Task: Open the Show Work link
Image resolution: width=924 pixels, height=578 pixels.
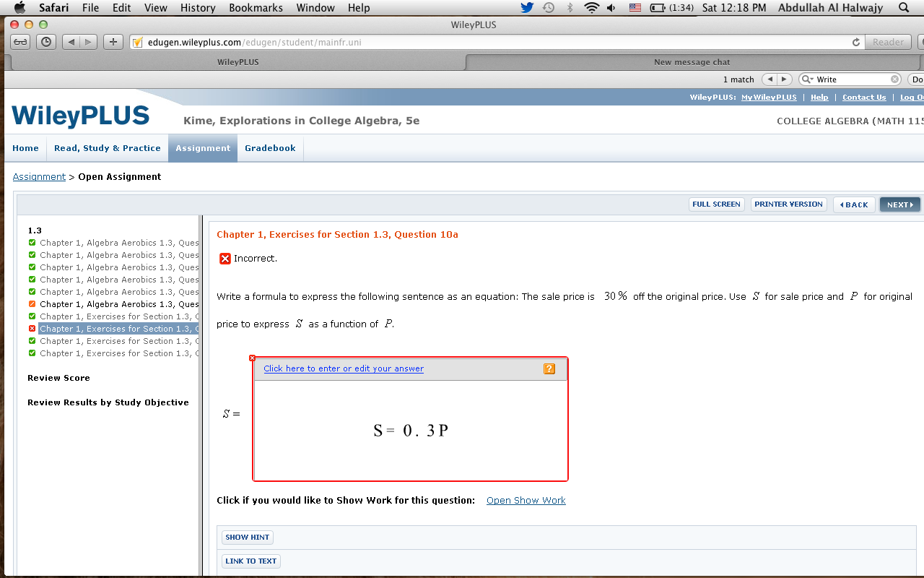Action: coord(526,501)
